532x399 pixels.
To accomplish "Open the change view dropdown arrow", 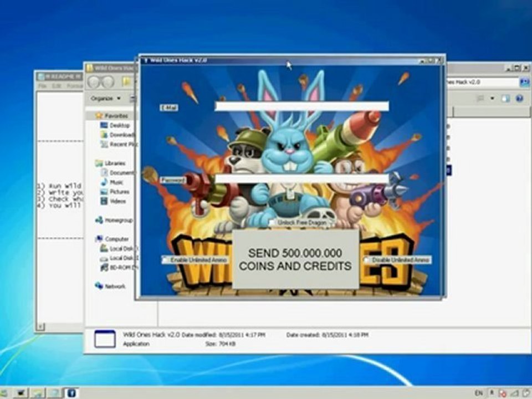I will 492,99.
